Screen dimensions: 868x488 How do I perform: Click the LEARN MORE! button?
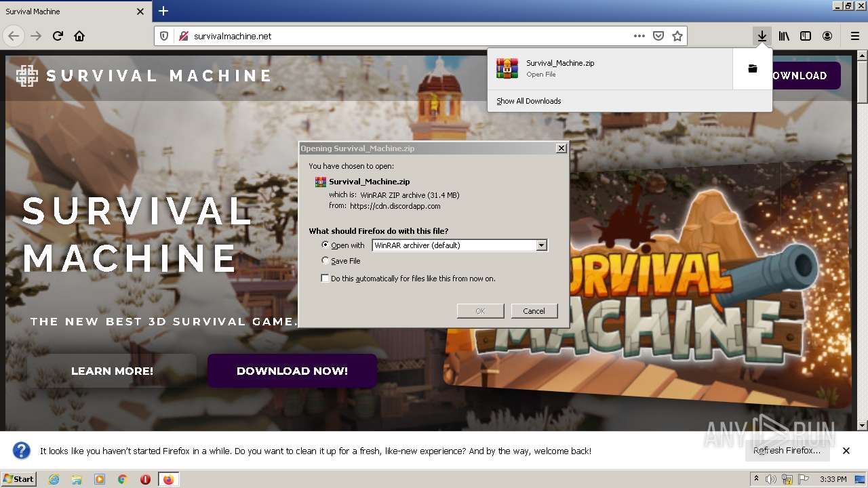(112, 371)
